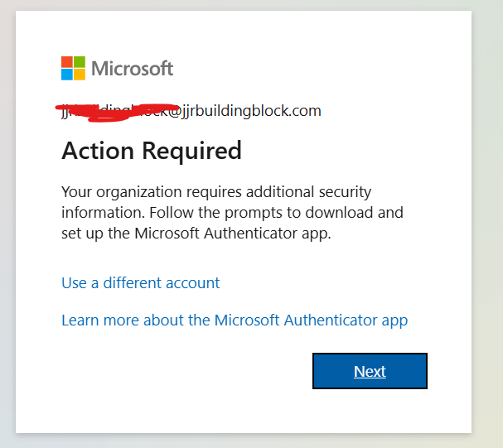Click the 'Action Required' heading
The height and width of the screenshot is (448, 503).
pyautogui.click(x=152, y=151)
